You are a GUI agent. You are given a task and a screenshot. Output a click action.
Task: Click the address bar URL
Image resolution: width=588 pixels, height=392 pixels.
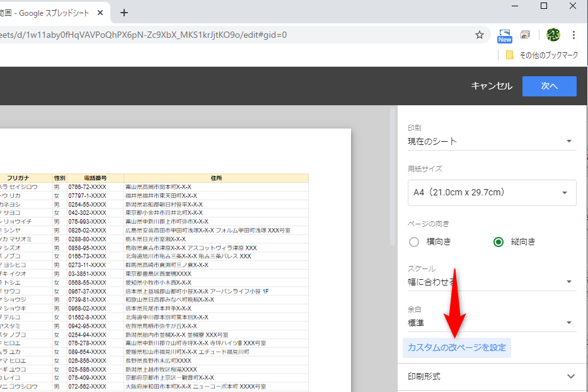click(x=143, y=35)
